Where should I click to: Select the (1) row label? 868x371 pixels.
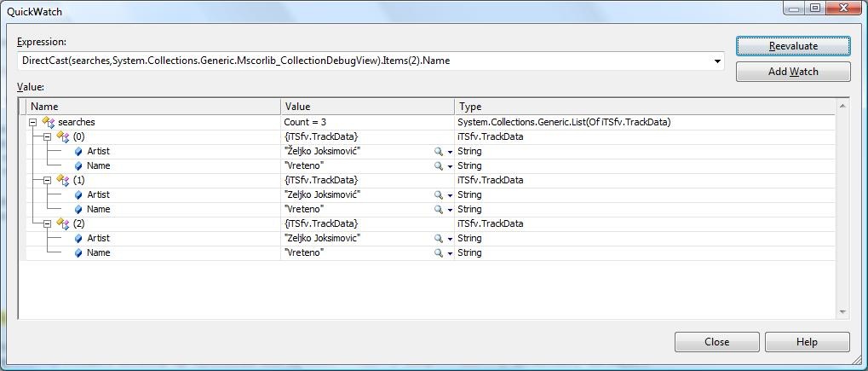78,180
